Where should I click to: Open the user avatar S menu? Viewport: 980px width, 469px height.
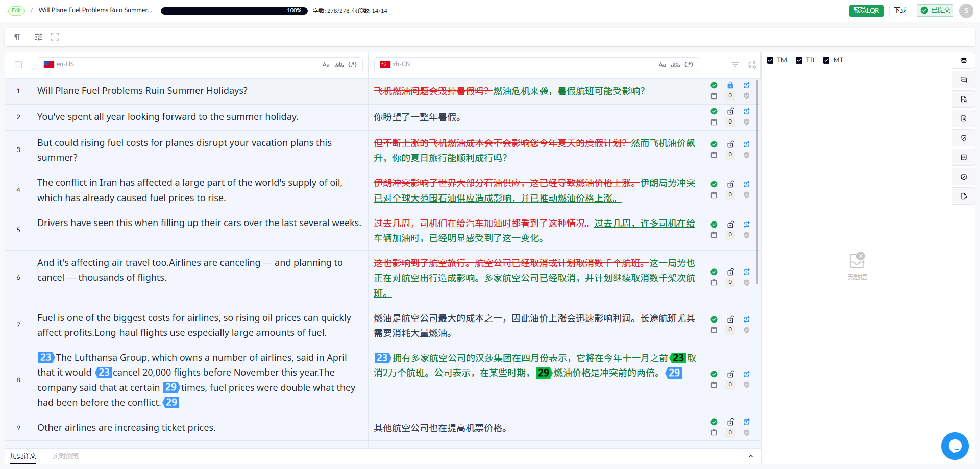[x=966, y=11]
